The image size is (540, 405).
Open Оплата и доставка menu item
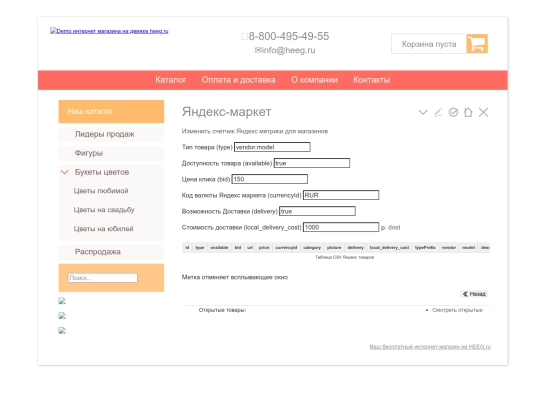pos(238,80)
